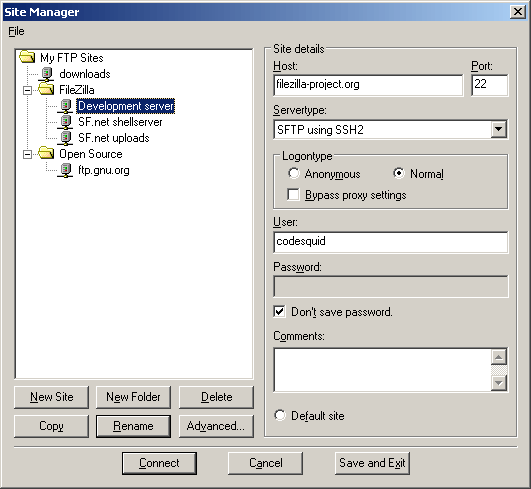Screen dimensions: 531x489
Task: Select the downloads server icon
Action: coord(46,74)
